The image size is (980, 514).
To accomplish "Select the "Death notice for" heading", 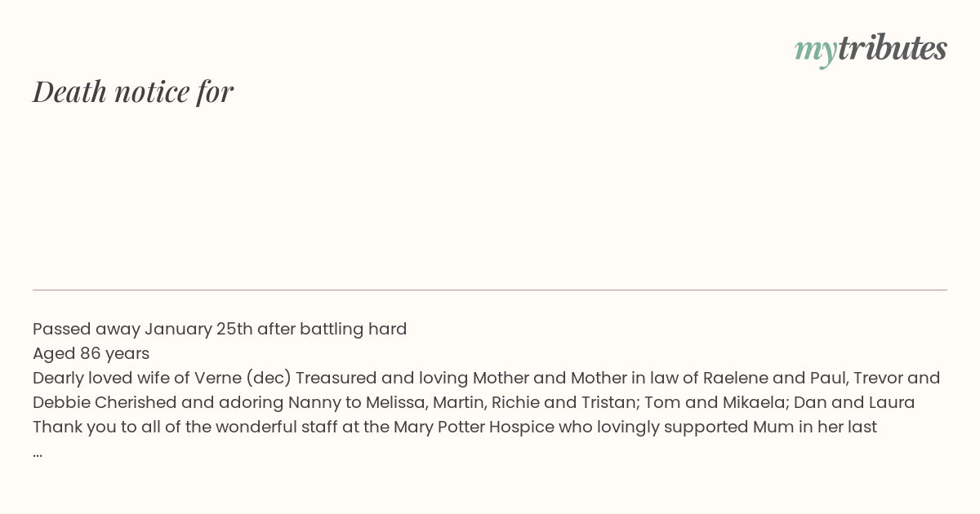I will pos(133,91).
